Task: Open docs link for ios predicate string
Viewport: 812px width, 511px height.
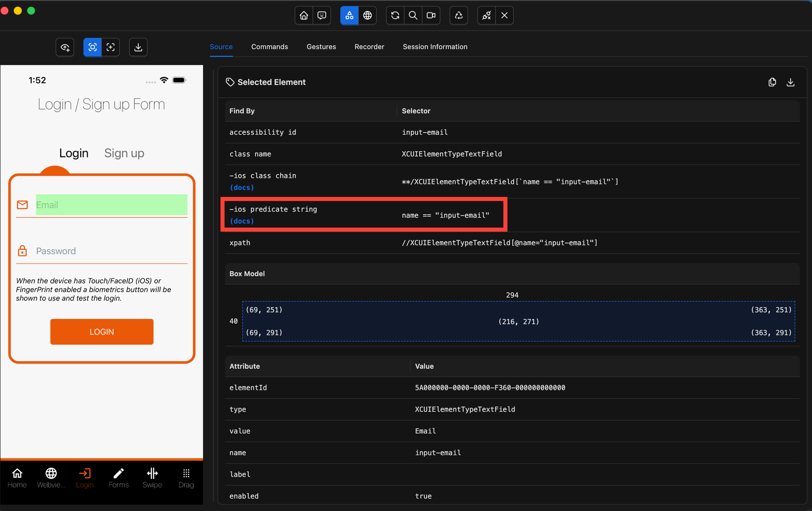Action: pyautogui.click(x=242, y=221)
